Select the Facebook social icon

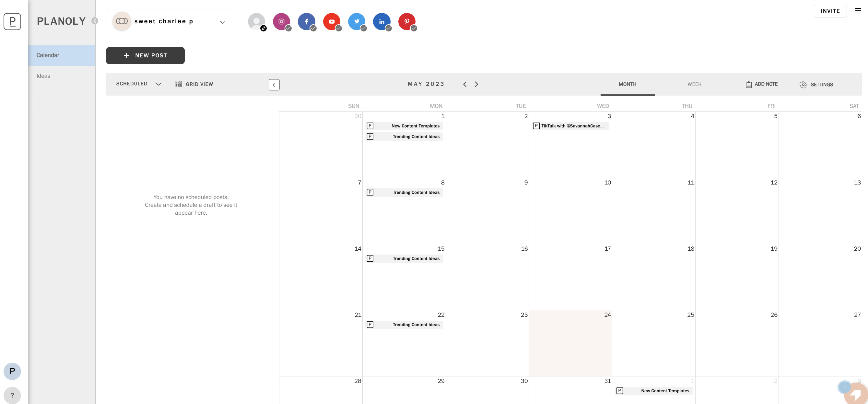click(307, 22)
